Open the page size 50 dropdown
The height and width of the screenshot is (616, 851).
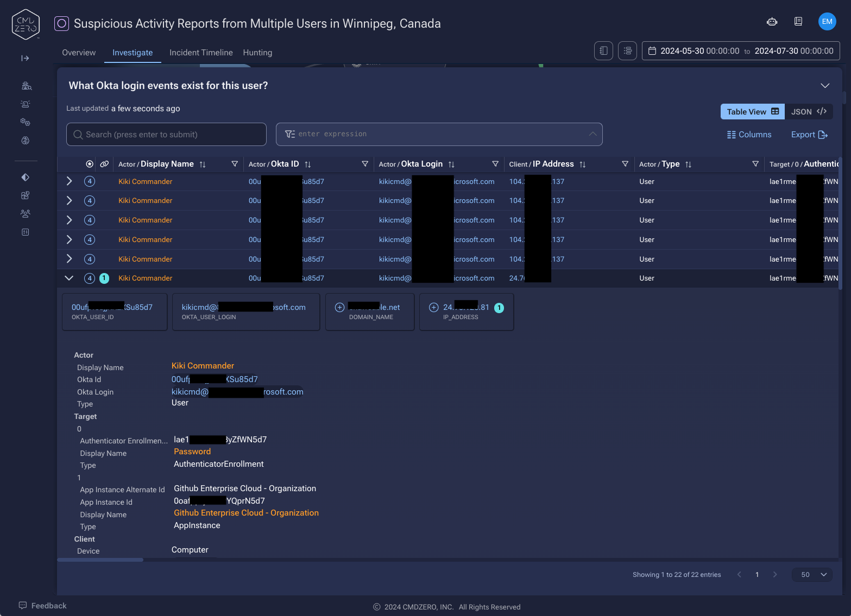[812, 575]
